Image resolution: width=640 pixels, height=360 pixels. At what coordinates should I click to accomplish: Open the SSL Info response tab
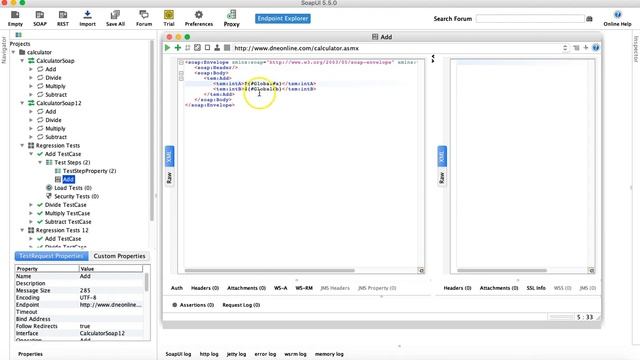536,288
